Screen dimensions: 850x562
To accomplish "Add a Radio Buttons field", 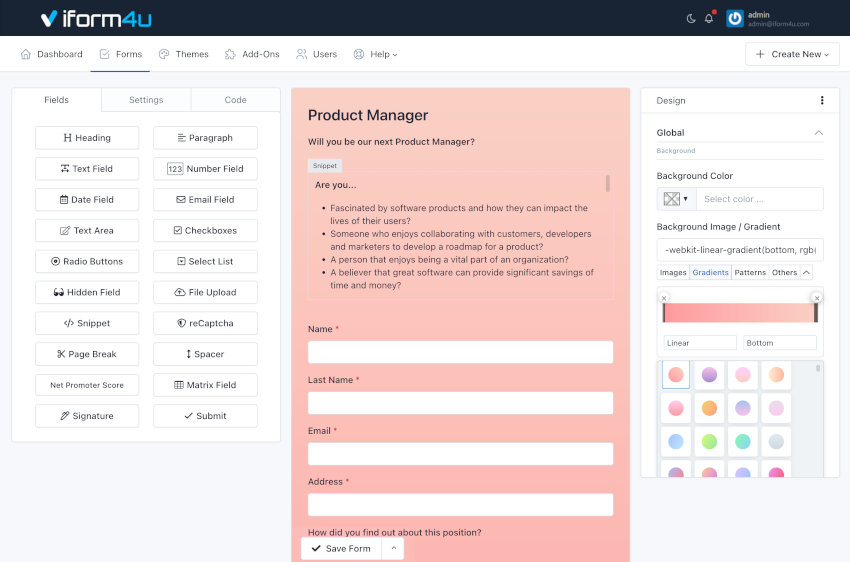I will tap(87, 261).
